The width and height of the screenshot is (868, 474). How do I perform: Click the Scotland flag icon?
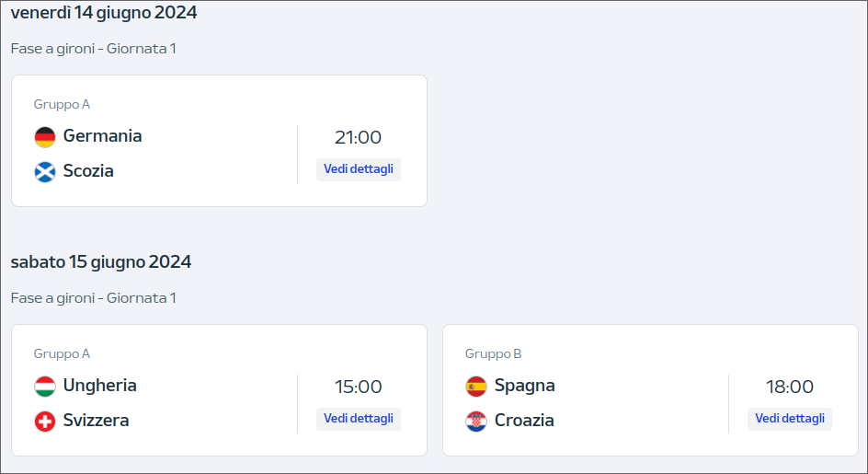click(45, 172)
